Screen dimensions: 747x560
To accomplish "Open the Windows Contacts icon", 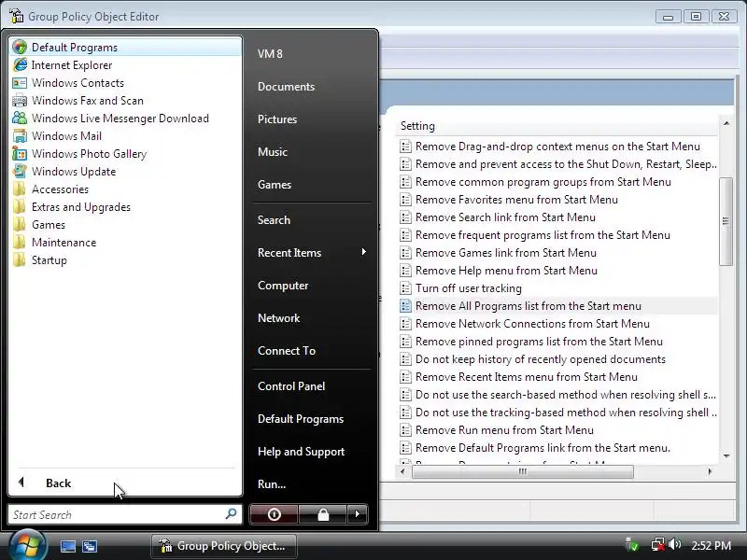I will pos(20,83).
